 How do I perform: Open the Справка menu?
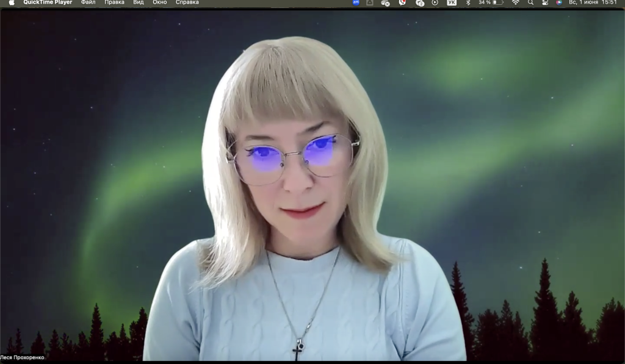(187, 2)
